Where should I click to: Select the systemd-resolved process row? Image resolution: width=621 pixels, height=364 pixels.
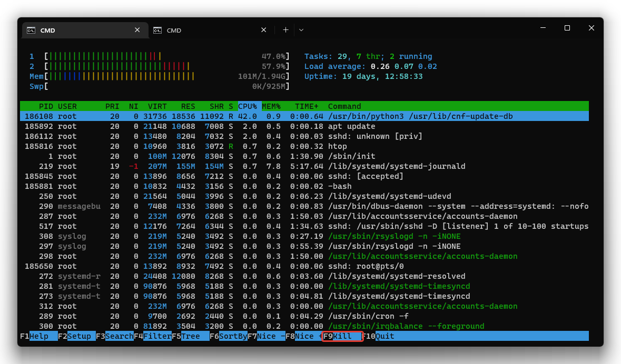pos(304,276)
